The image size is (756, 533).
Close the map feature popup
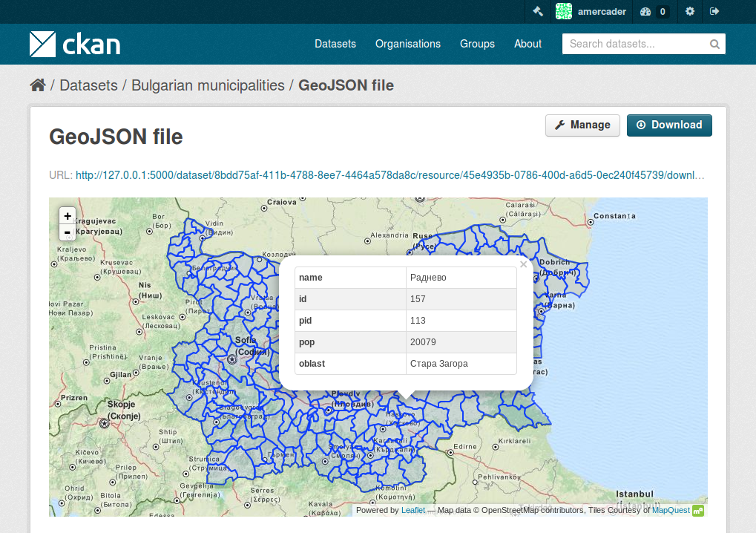click(x=523, y=264)
